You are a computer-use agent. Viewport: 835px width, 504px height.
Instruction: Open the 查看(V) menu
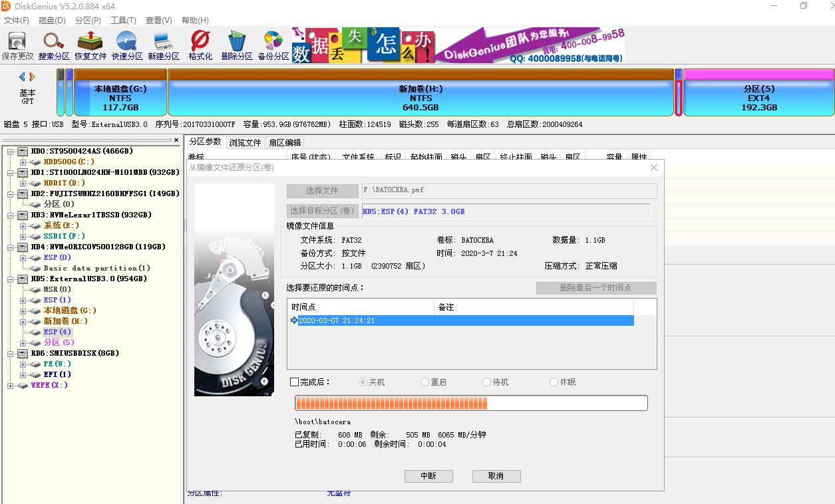pos(157,20)
